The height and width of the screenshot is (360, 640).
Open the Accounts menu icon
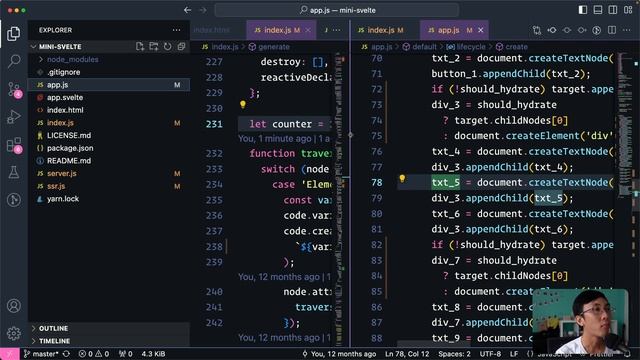[13, 306]
